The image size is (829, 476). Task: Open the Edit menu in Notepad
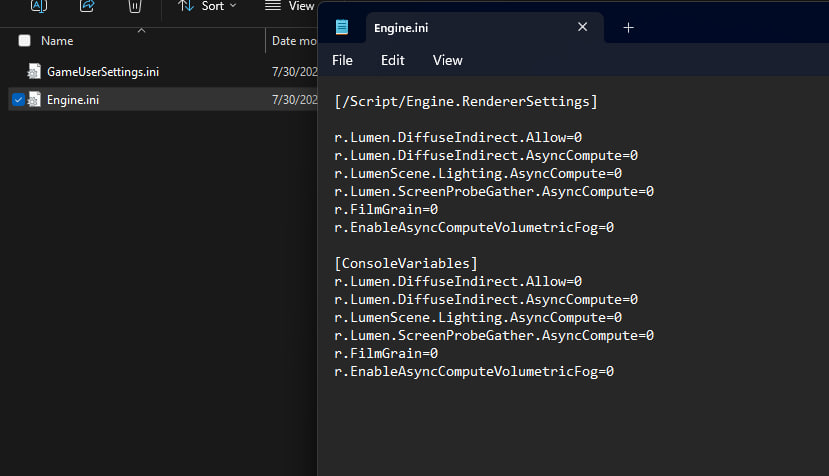[392, 60]
